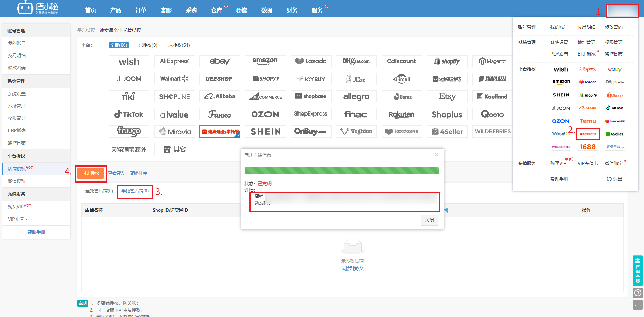Open 订单 menu in top navigation
Viewport: 644px width, 317px height.
tap(141, 10)
